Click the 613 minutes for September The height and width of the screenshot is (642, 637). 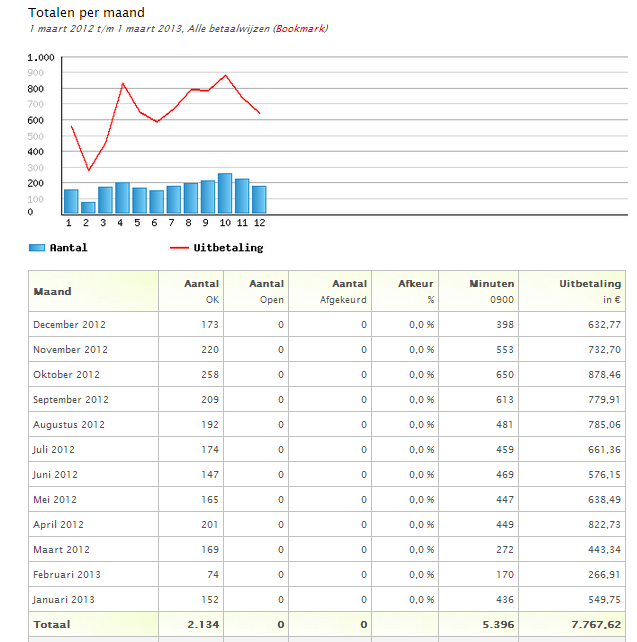coord(505,400)
